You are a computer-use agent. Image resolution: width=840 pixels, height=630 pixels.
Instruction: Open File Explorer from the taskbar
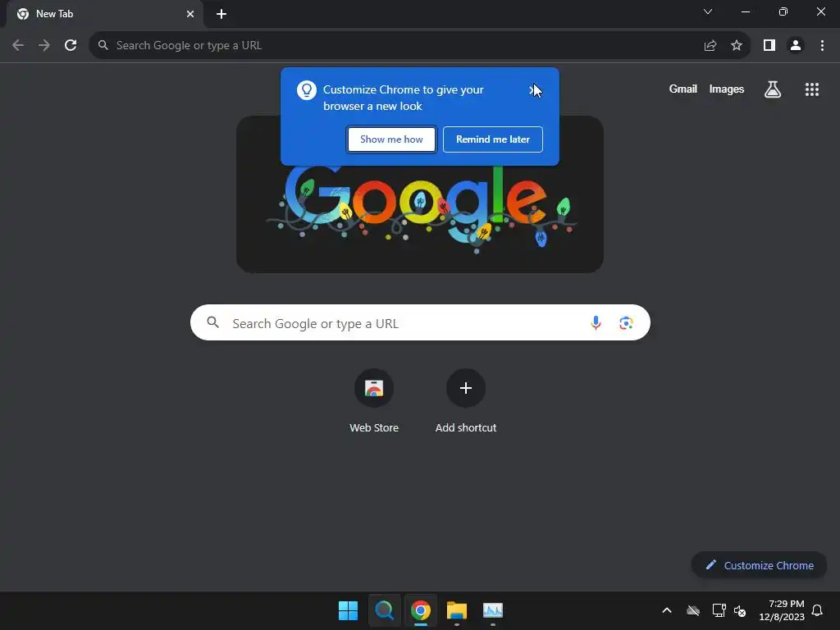click(457, 610)
